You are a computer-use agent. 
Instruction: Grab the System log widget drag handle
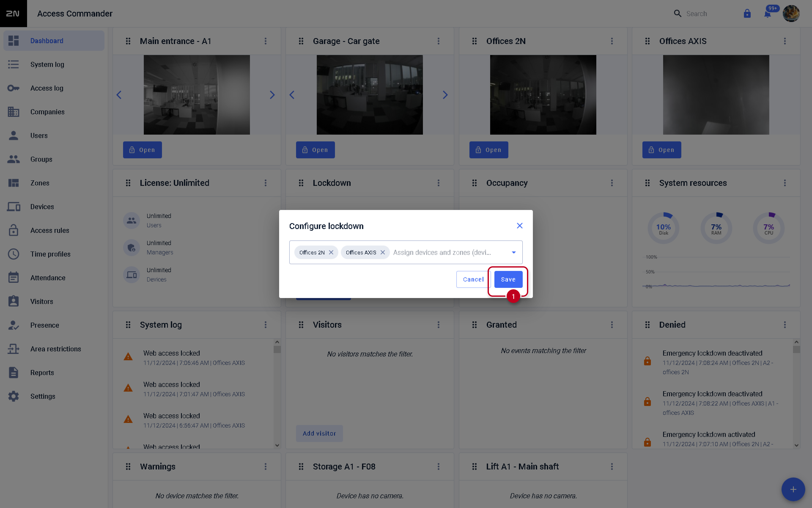(x=128, y=324)
